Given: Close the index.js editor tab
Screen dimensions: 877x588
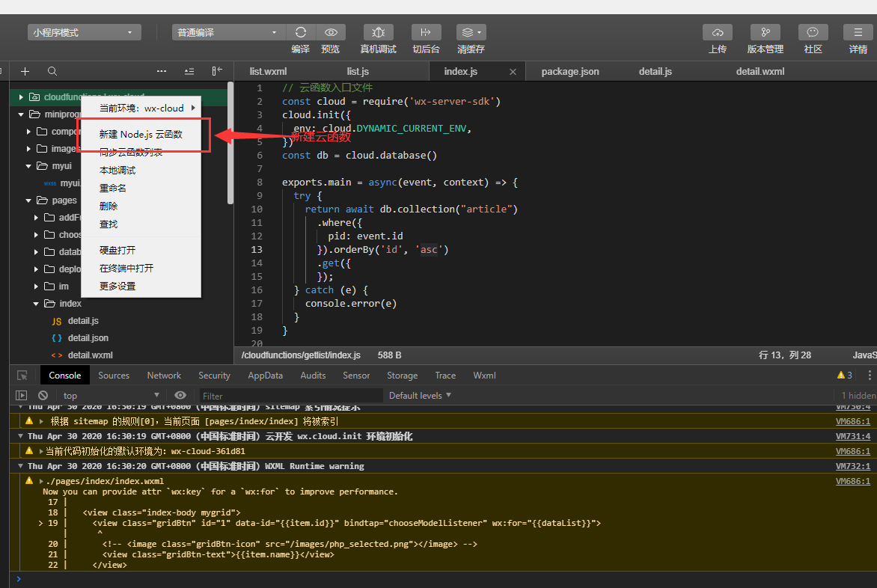Looking at the screenshot, I should pyautogui.click(x=513, y=72).
